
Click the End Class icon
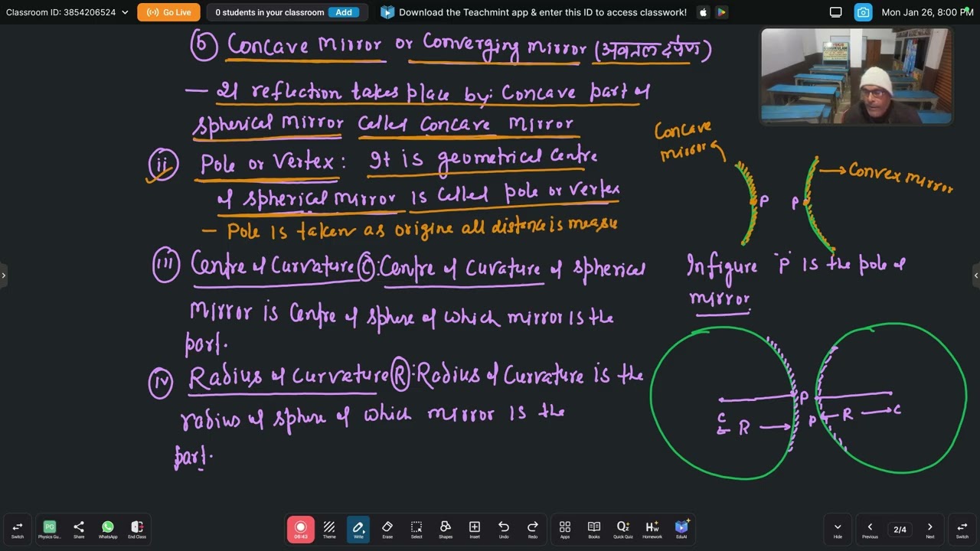click(x=137, y=530)
